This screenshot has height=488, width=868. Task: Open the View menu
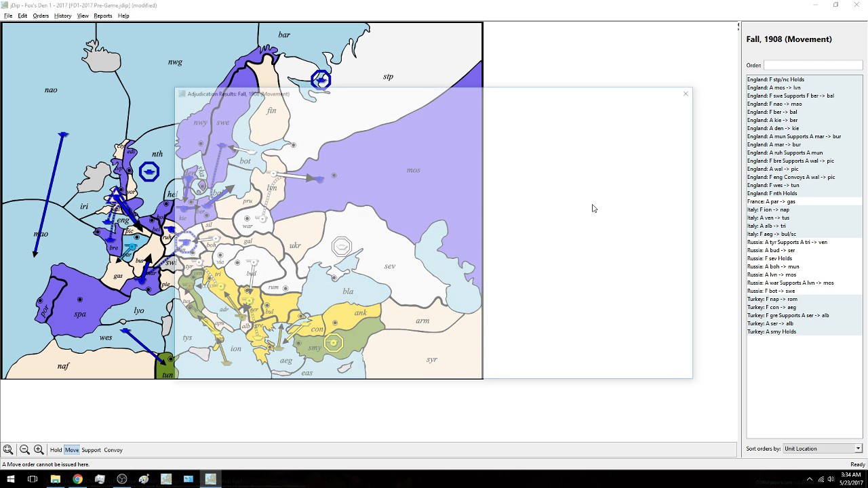[83, 16]
